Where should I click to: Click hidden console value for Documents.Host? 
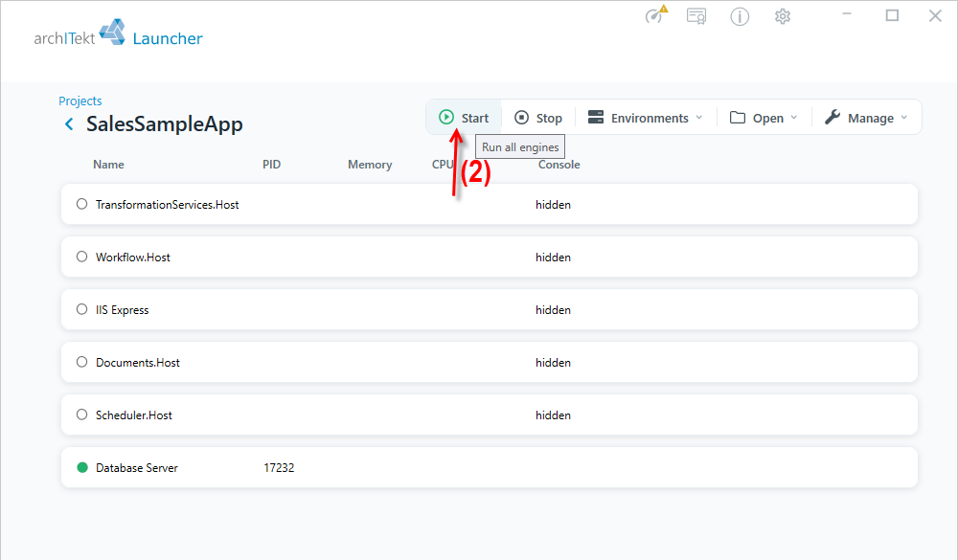tap(553, 362)
